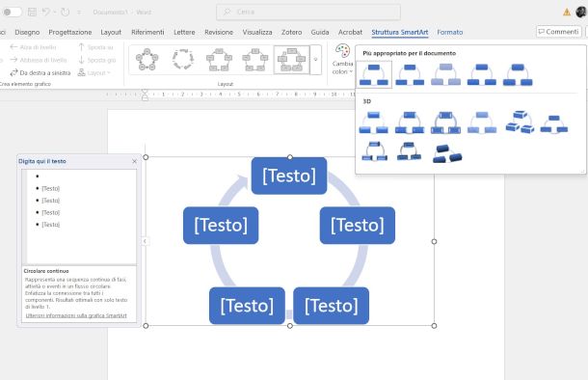Click the yellow warning triangle icon
This screenshot has height=380, width=588.
[x=567, y=12]
